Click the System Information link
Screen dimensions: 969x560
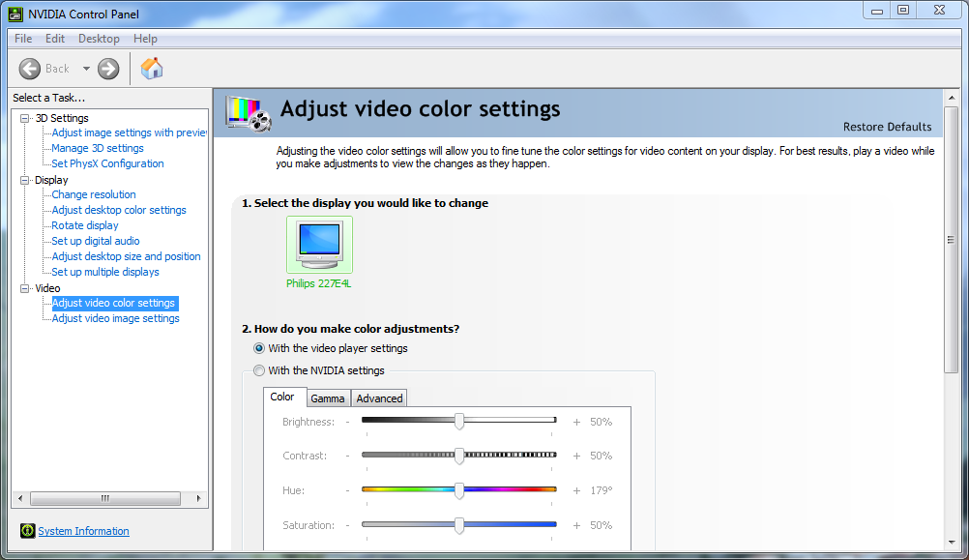[83, 531]
